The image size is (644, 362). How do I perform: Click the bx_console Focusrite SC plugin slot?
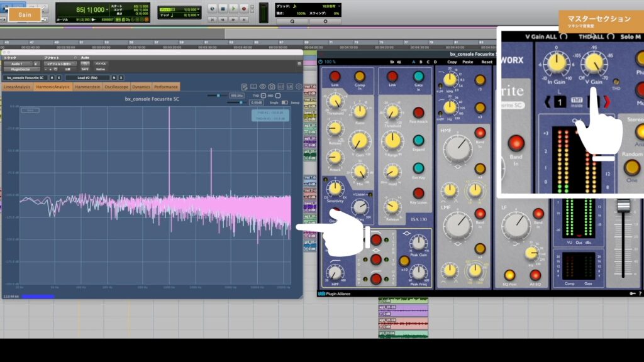tap(26, 77)
